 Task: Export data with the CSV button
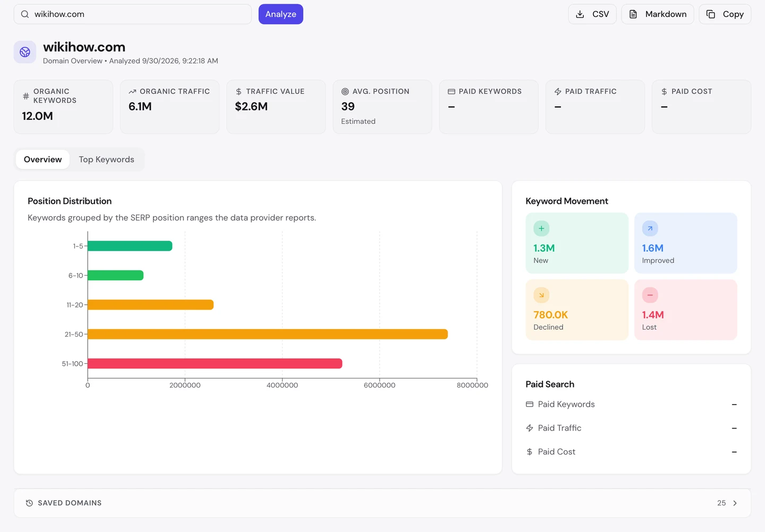pyautogui.click(x=592, y=14)
